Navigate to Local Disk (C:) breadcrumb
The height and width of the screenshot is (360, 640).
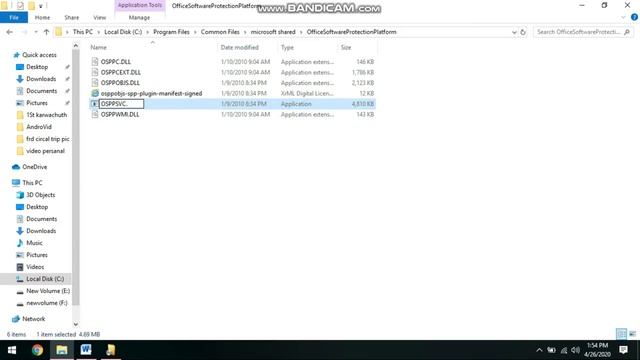tap(123, 32)
